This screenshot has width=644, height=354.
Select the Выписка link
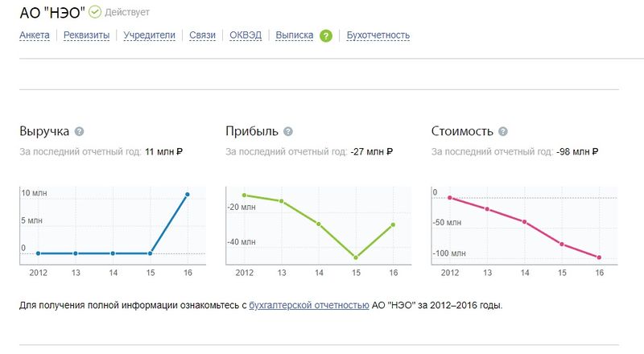coord(295,35)
